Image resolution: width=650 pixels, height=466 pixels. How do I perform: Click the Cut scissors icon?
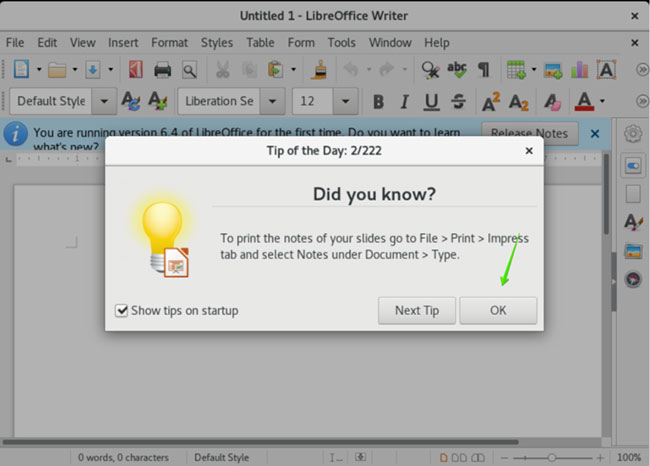(x=223, y=70)
